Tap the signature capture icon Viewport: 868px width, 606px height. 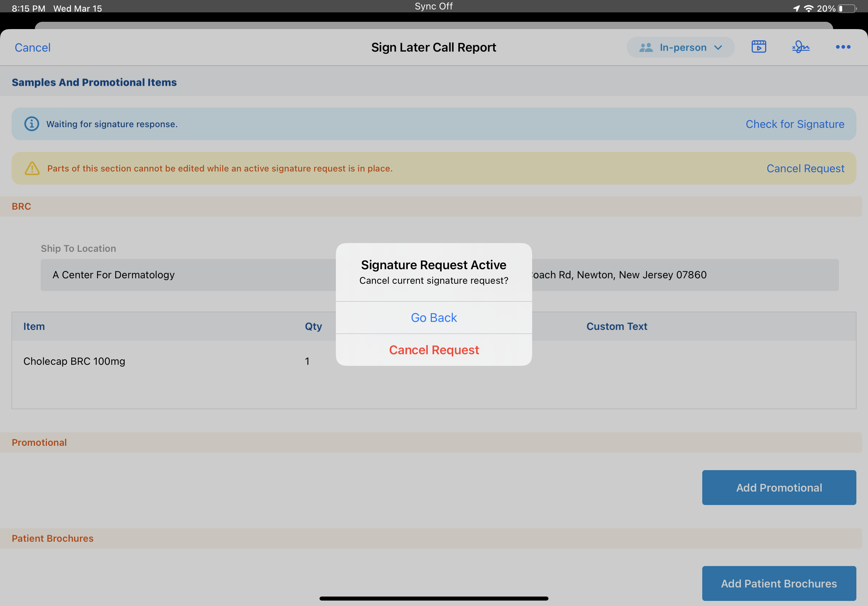point(800,47)
